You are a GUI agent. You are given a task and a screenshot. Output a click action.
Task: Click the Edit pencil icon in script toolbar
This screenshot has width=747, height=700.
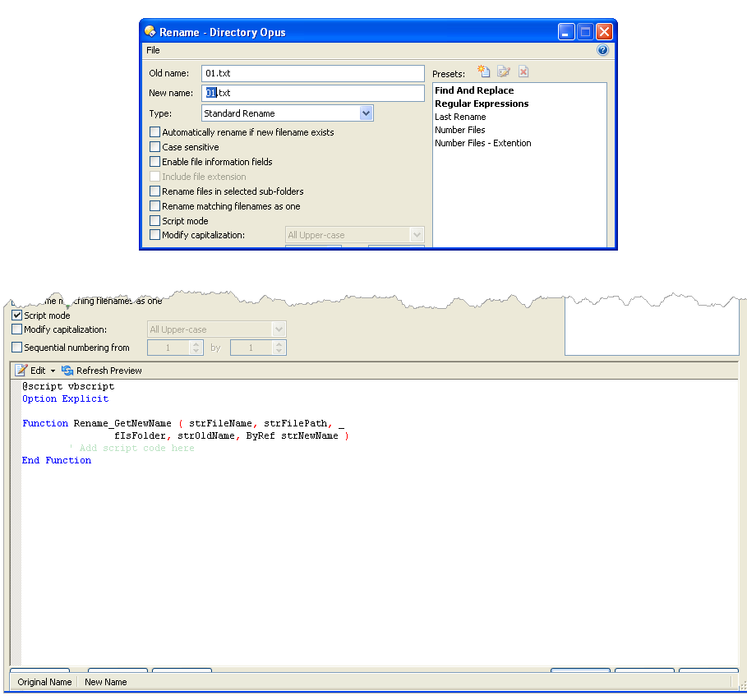click(x=21, y=370)
